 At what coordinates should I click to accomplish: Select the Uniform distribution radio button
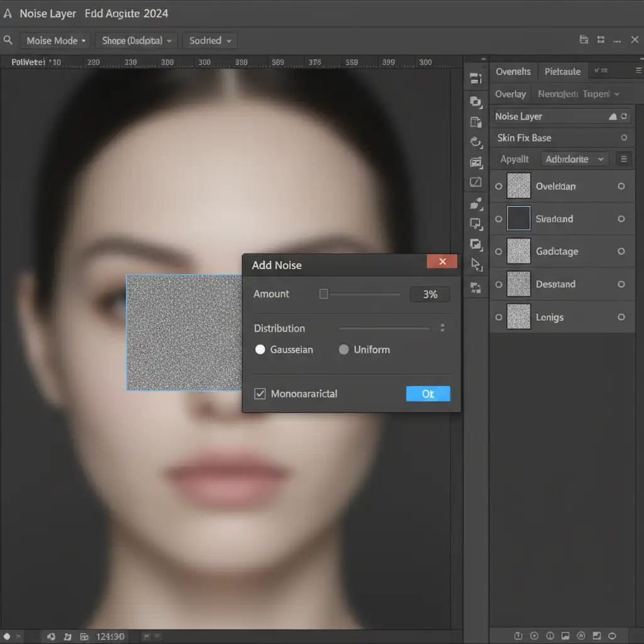(343, 350)
